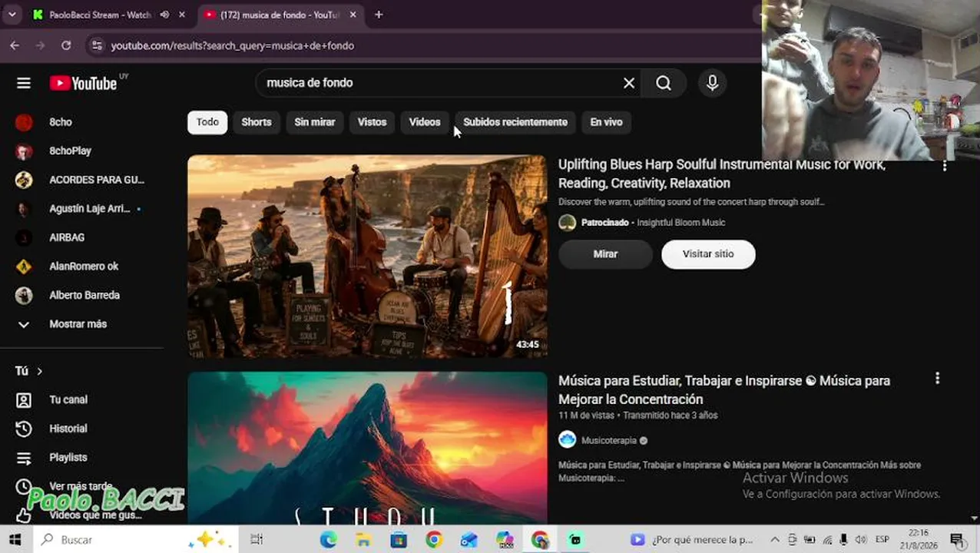Close the PaoloBacci Stream tab
980x553 pixels.
click(x=182, y=15)
